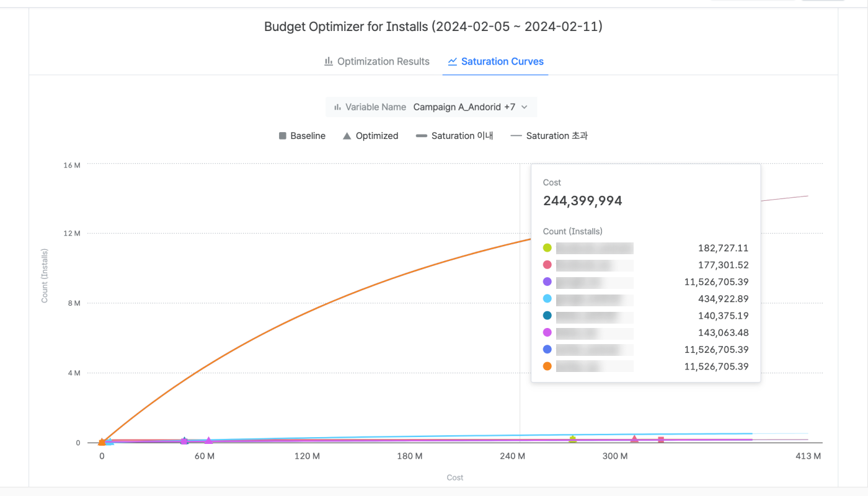Toggle the Baseline legend square
The height and width of the screenshot is (496, 868).
click(x=283, y=136)
